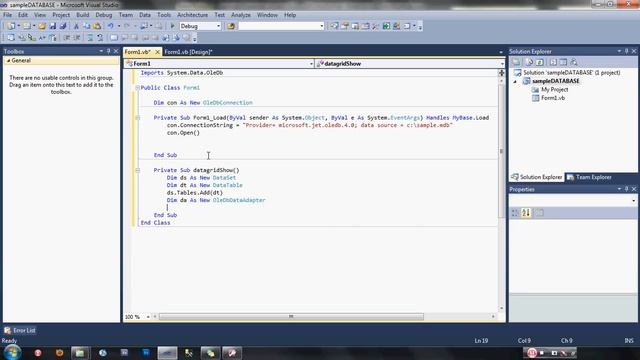The width and height of the screenshot is (640, 360).
Task: Open the Analyze menu
Action: pos(241,15)
